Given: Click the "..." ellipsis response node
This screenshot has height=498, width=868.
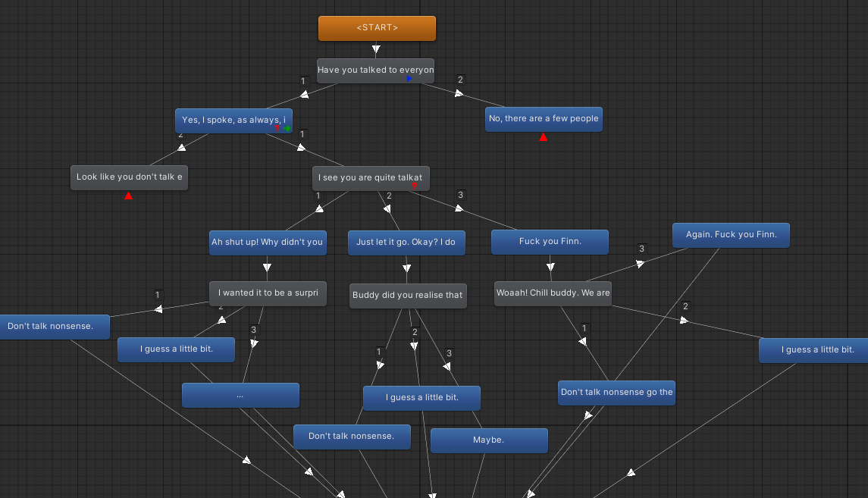Looking at the screenshot, I should click(240, 395).
